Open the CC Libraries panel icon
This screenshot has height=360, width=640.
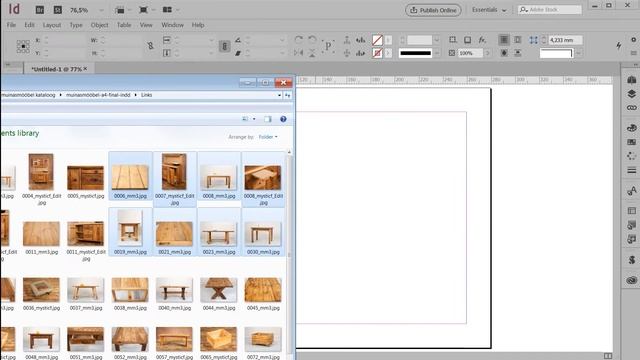(x=631, y=280)
